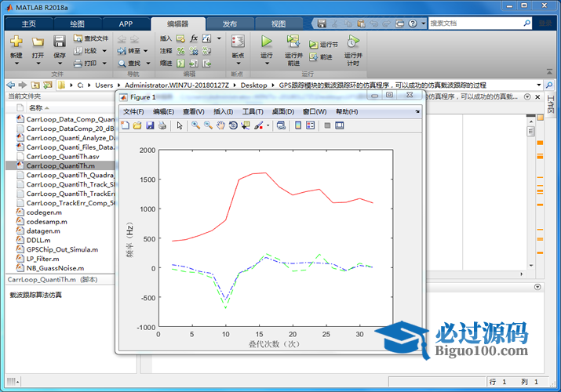Toggle the Pan hand tool in Figure
This screenshot has height=392, width=561.
[x=221, y=125]
